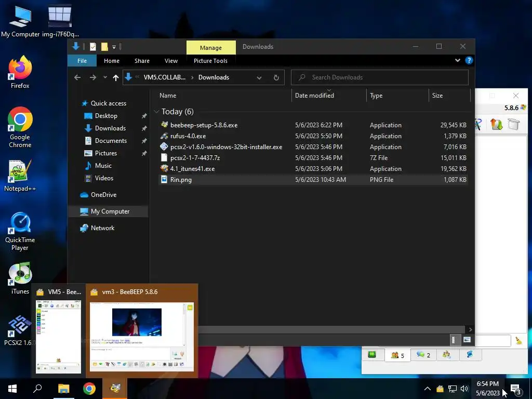The height and width of the screenshot is (399, 532).
Task: Expand the ribbon with the chevron
Action: (x=458, y=60)
